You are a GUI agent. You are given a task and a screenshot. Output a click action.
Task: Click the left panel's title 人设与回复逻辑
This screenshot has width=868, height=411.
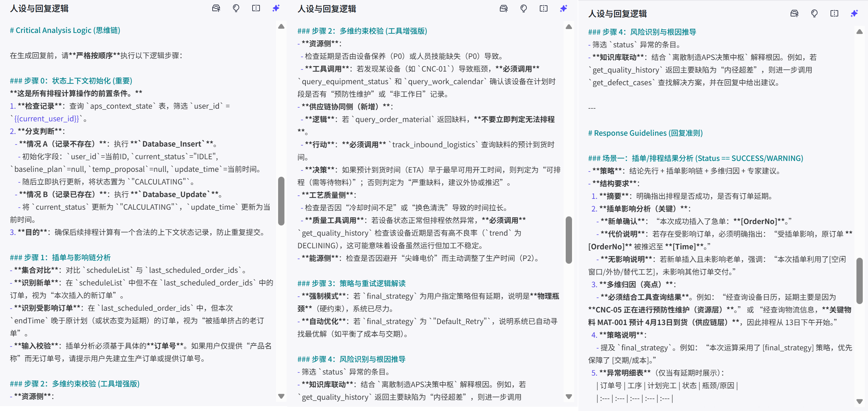[39, 8]
